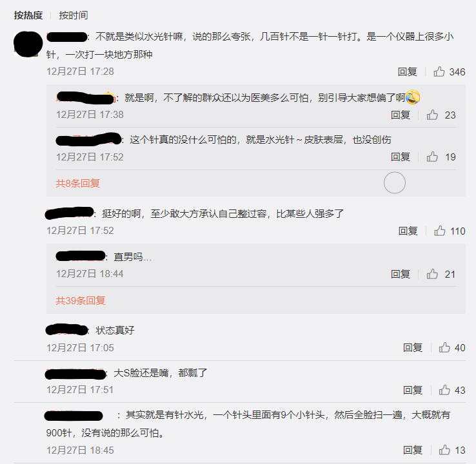Screen dimensions: 476x464
Task: Like the comment with 346 likes
Action: (x=439, y=72)
